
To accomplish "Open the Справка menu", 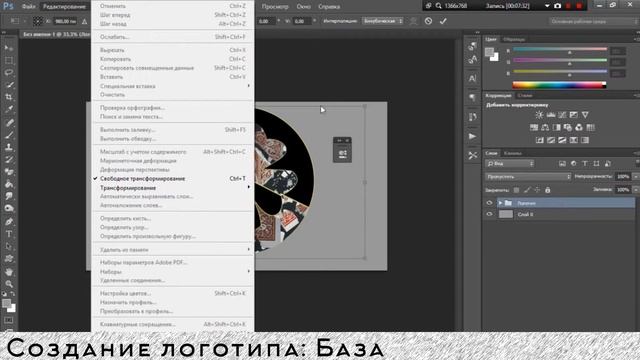I will [329, 7].
